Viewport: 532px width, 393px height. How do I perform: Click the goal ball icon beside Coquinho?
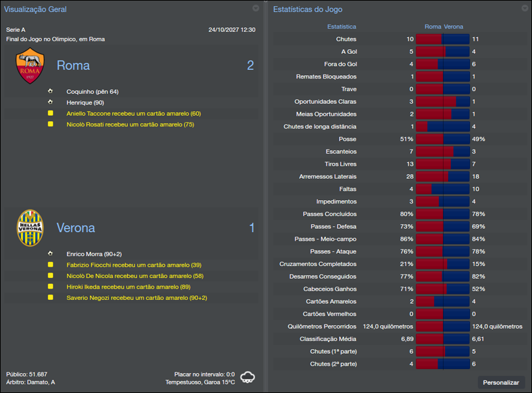[50, 92]
